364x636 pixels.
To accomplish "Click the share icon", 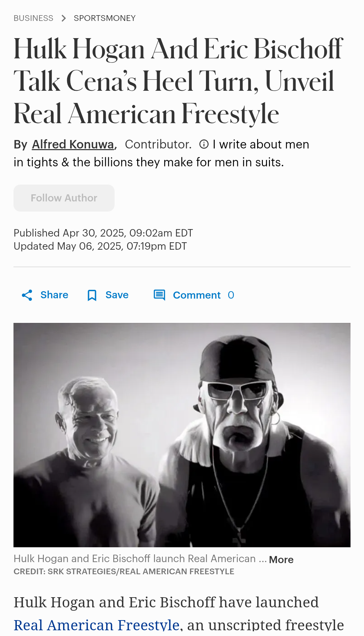I will 27,295.
